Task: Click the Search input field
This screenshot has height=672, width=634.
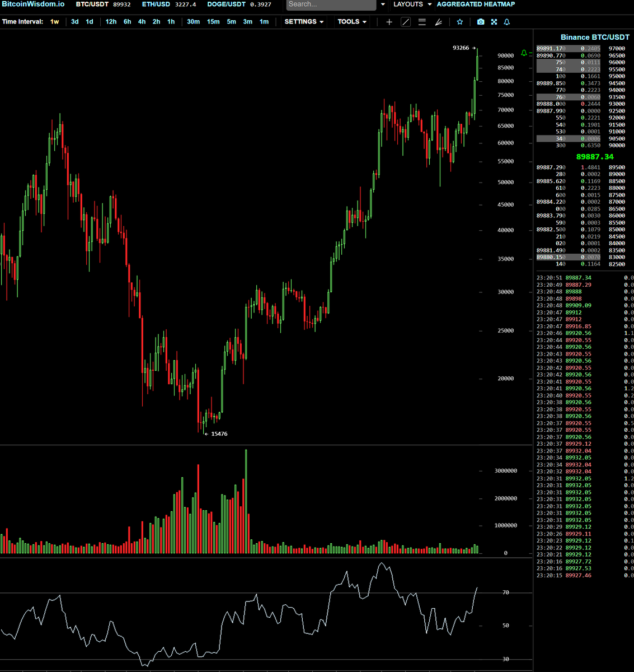Action: (x=331, y=4)
